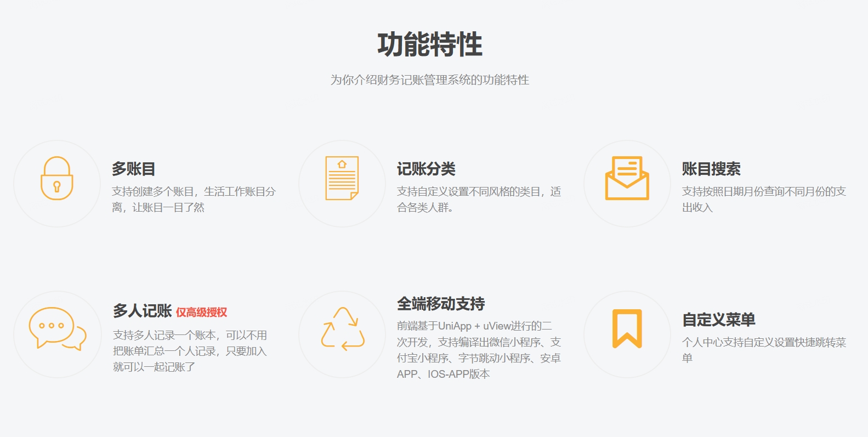Click the 全端移动支持 feature title

[x=441, y=304]
